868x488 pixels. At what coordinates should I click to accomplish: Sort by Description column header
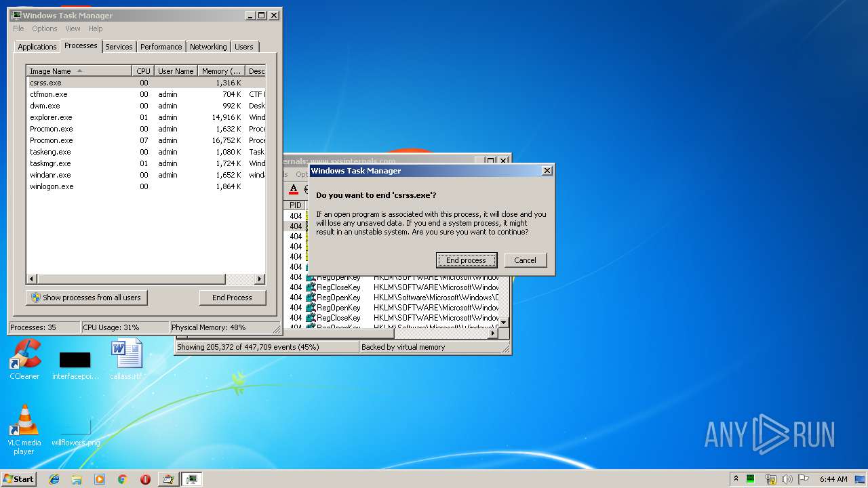[x=256, y=71]
